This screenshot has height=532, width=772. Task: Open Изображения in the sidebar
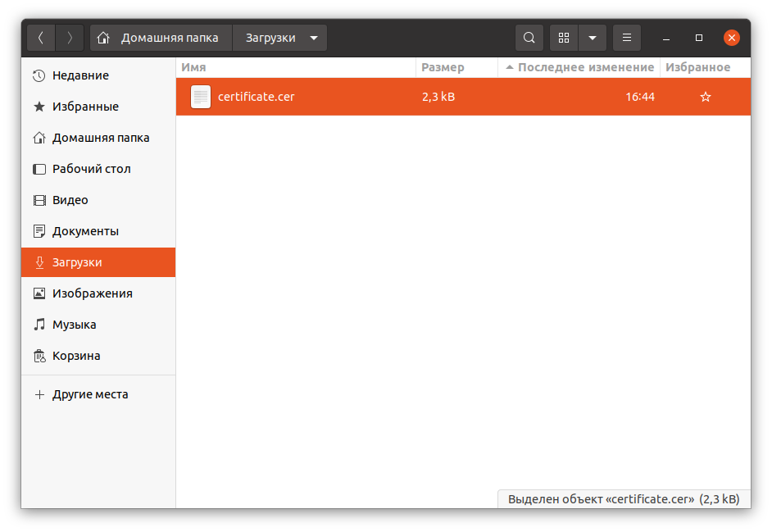[x=98, y=293]
